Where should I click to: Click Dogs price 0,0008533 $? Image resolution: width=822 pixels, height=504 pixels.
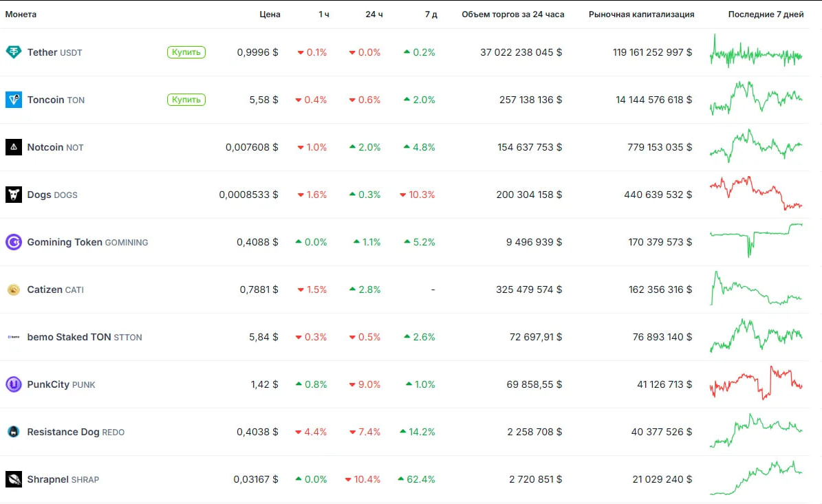coord(248,195)
